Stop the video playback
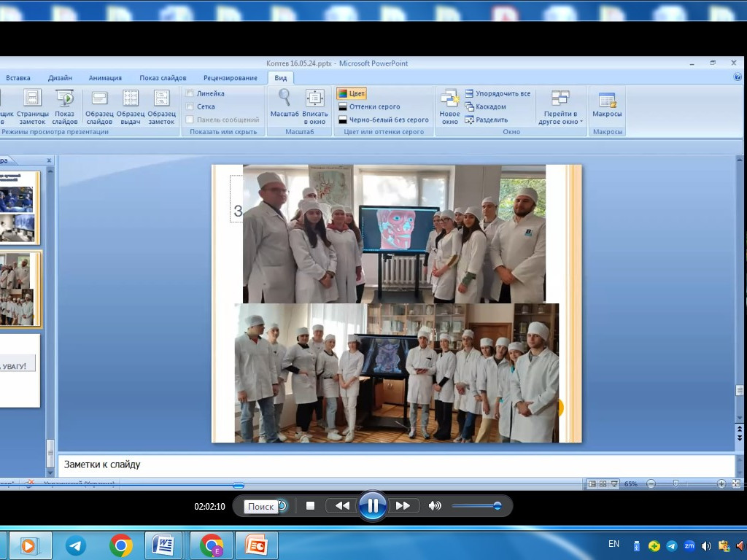This screenshot has height=560, width=747. [x=310, y=506]
